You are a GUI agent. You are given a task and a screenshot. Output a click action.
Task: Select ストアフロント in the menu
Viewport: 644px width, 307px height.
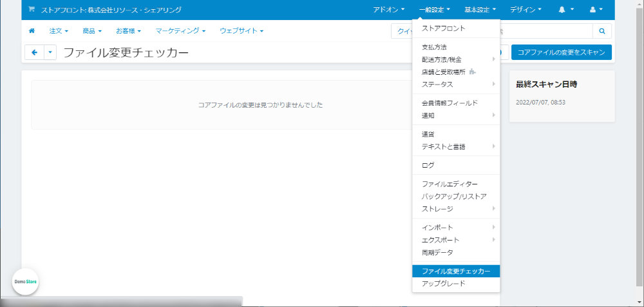456,28
